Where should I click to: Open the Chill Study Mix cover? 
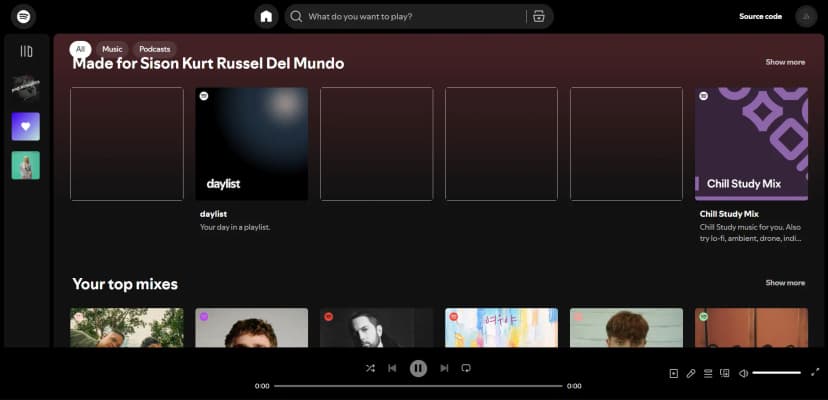click(x=751, y=144)
